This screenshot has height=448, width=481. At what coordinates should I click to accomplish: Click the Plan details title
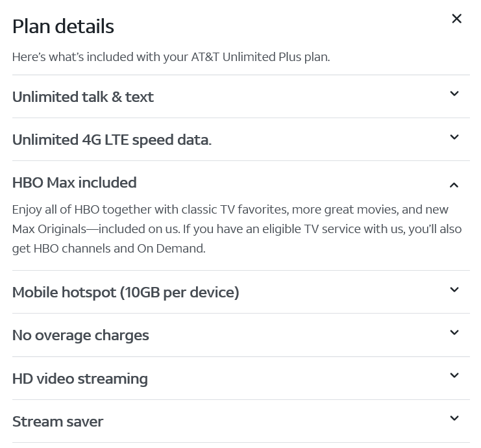63,26
